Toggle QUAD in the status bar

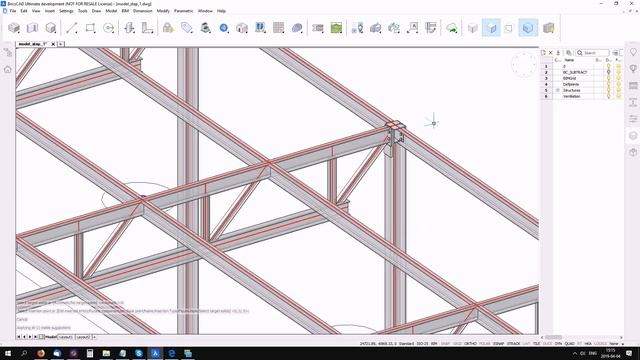point(569,344)
